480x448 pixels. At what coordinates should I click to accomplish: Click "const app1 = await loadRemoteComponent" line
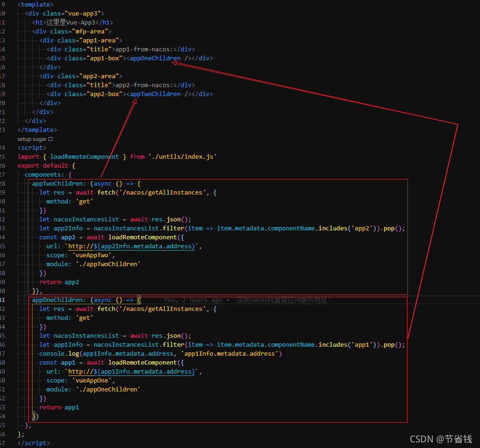112,363
